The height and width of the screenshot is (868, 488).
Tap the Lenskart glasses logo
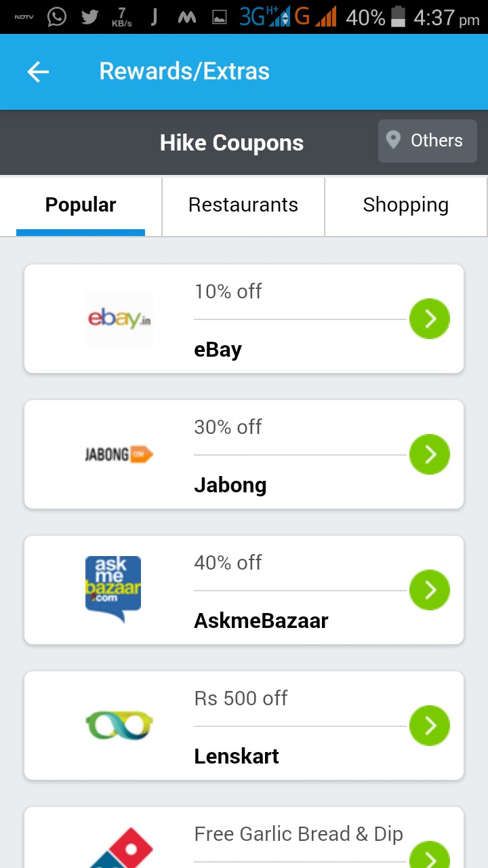click(119, 724)
